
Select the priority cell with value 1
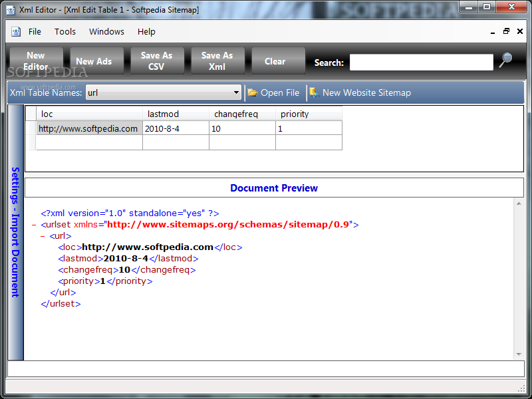(x=309, y=128)
